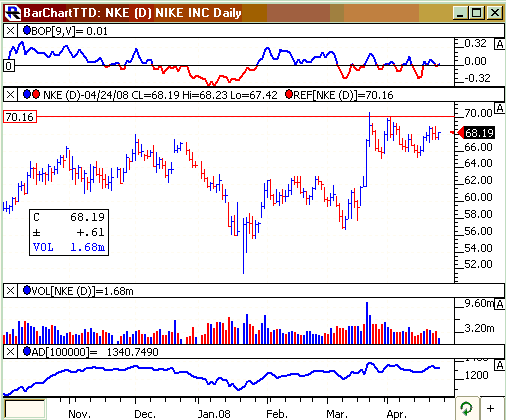
Task: Click the Dec. date axis label
Action: (x=145, y=414)
